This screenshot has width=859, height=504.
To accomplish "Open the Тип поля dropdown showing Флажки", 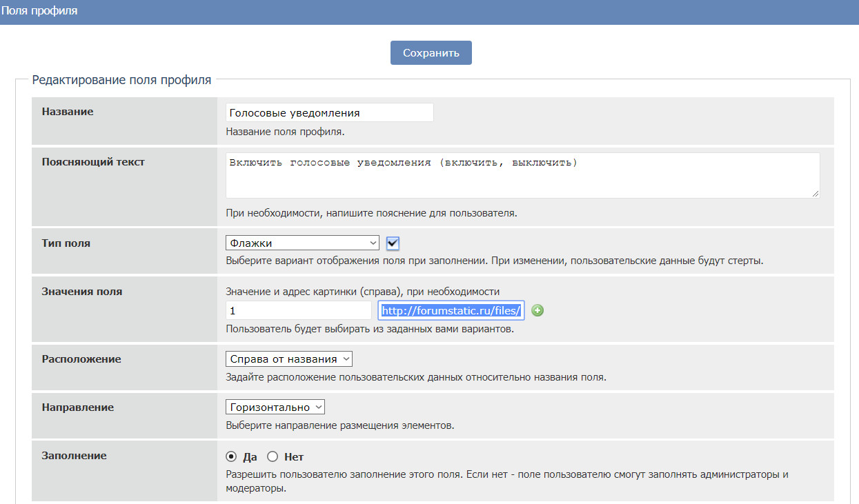I will pos(303,243).
